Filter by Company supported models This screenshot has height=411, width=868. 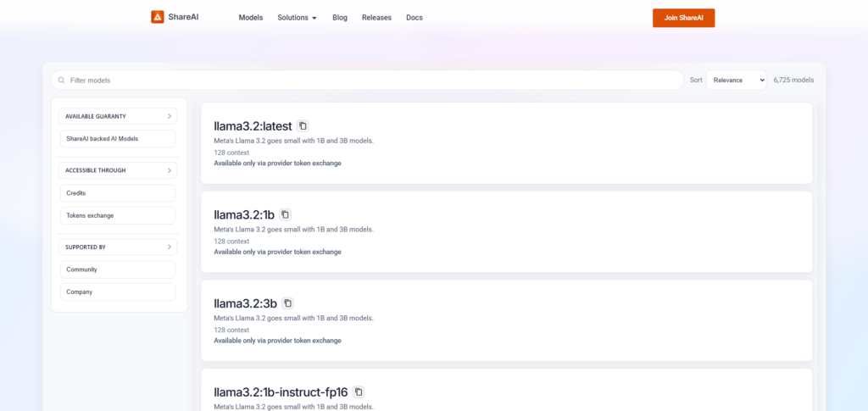click(x=117, y=292)
